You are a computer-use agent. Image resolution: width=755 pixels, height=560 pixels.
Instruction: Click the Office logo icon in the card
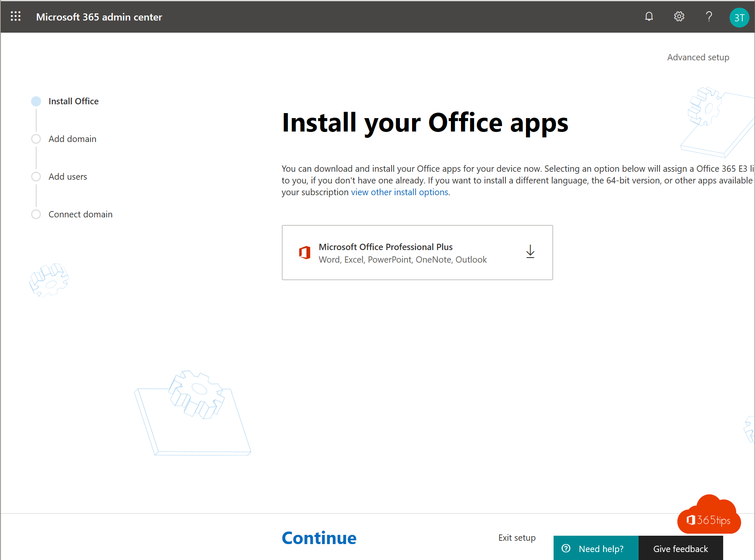304,253
